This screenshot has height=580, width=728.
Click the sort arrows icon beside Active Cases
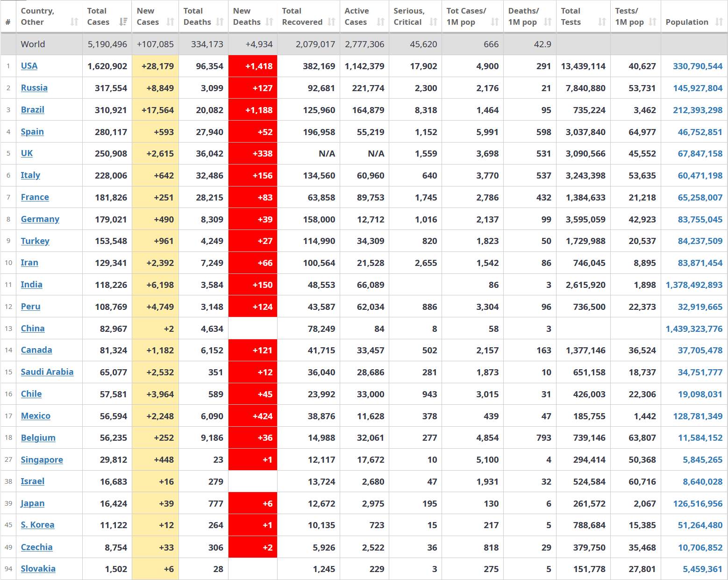[x=381, y=22]
